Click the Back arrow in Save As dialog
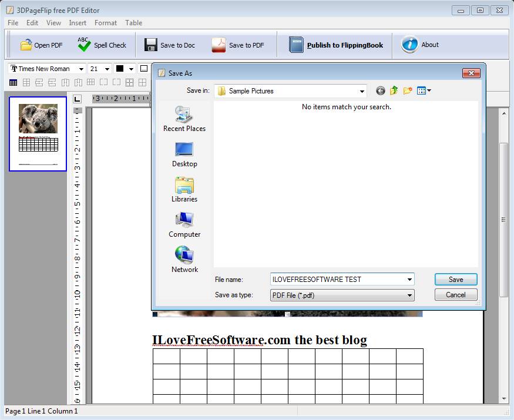 [380, 91]
